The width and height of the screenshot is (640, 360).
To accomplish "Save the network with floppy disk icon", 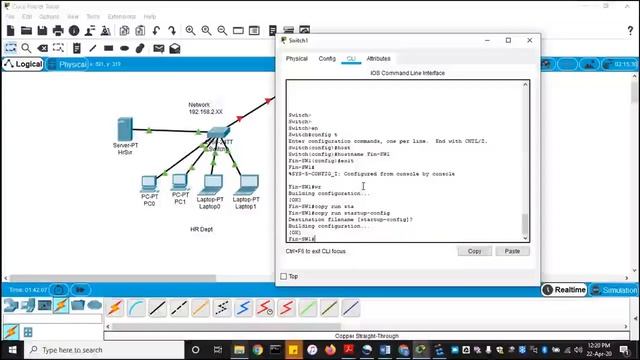I will pyautogui.click(x=42, y=31).
